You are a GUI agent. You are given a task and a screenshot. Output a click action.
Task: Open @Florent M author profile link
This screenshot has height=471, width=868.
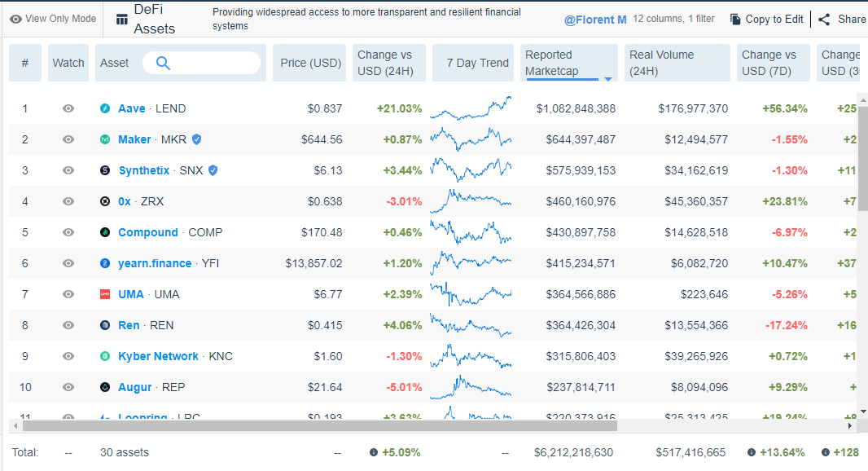click(x=595, y=20)
